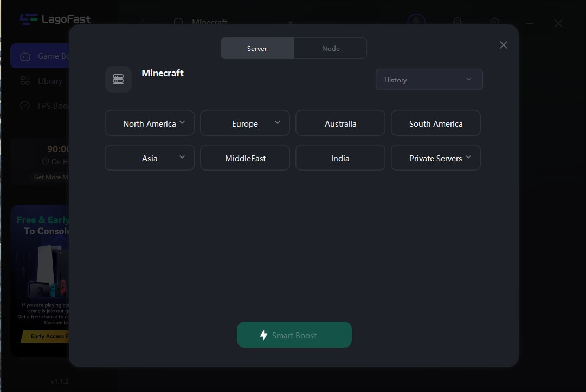Open the settings gear in top bar
The image size is (586, 392).
(x=494, y=22)
